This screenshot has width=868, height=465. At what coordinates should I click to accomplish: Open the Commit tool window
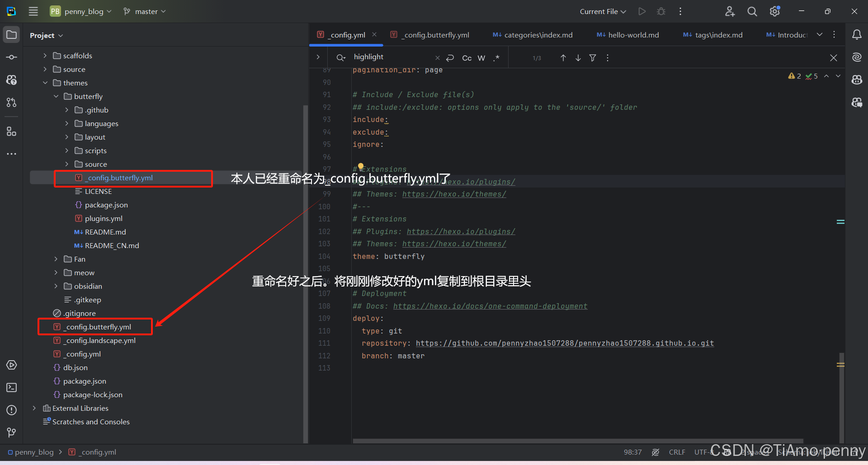click(11, 57)
